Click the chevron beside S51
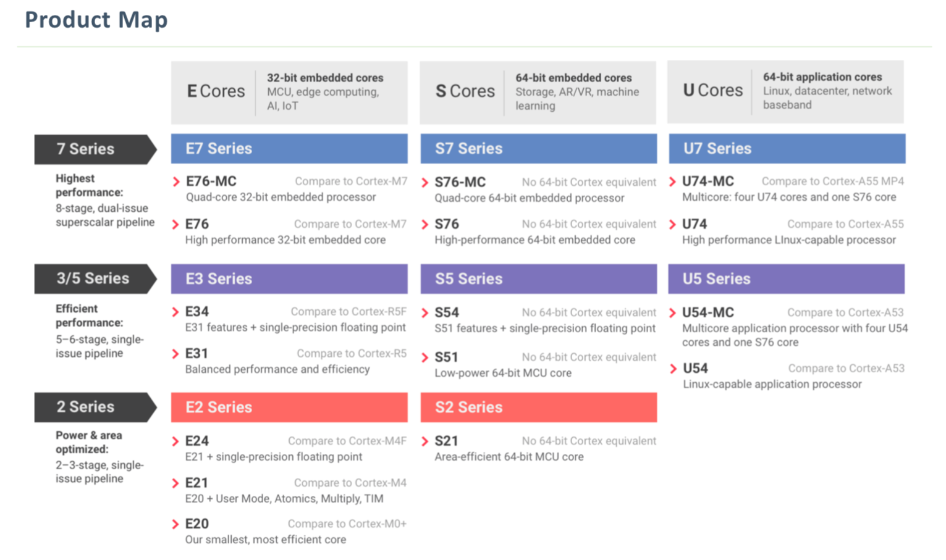 coord(425,357)
